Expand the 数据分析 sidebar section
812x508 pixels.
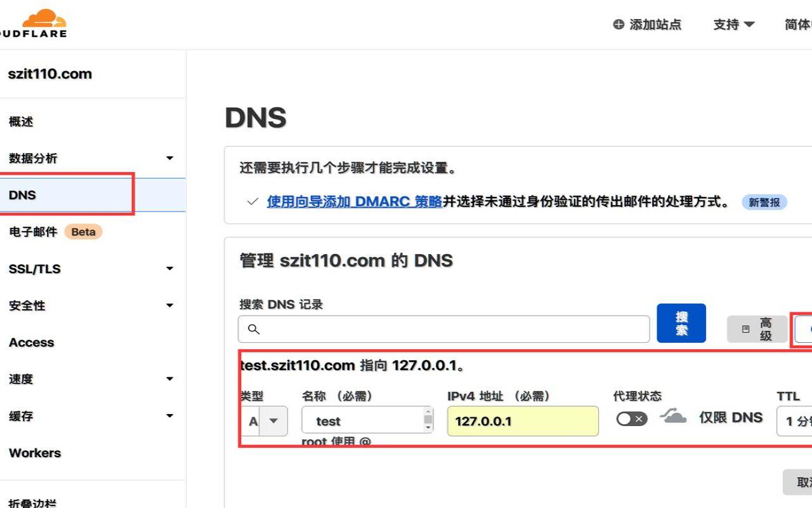click(169, 158)
